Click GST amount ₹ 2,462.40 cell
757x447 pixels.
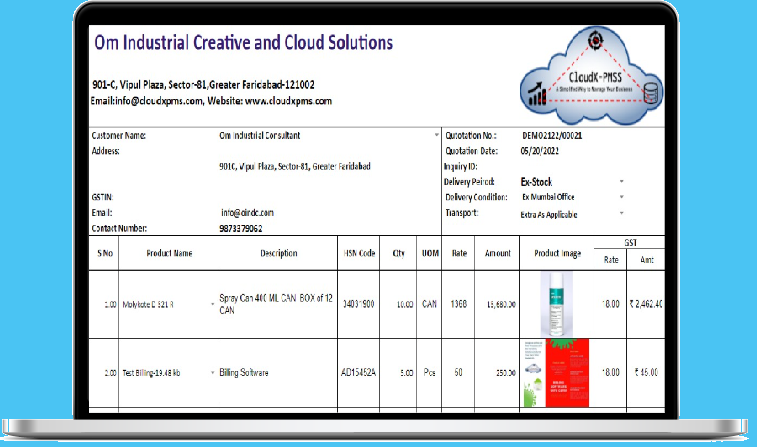click(x=645, y=304)
